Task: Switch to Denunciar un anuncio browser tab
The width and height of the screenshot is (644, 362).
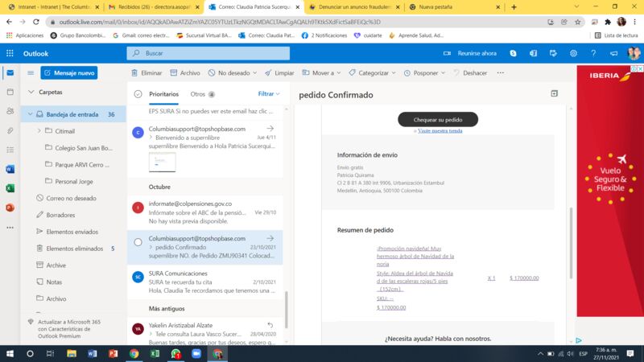Action: (354, 7)
